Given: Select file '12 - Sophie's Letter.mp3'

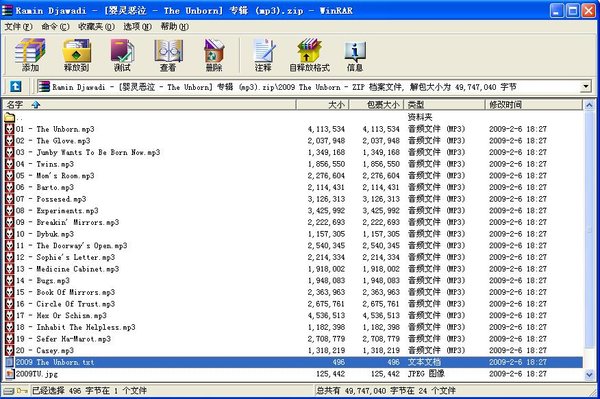Looking at the screenshot, I should coord(65,257).
